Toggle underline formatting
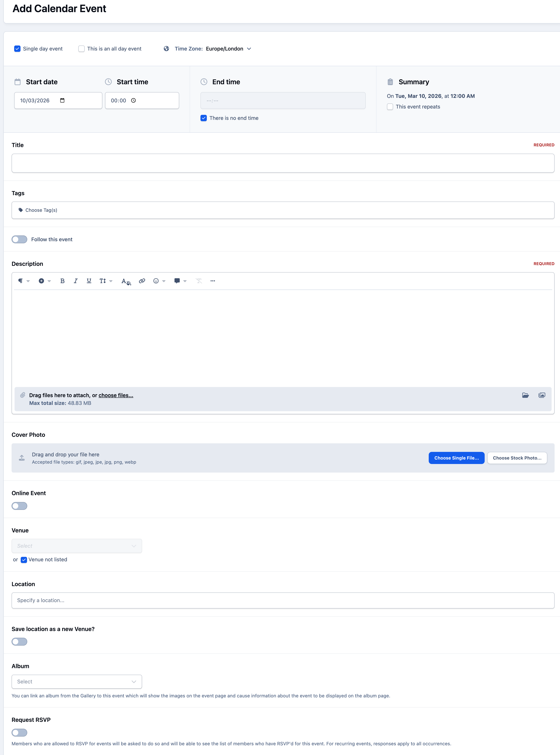 click(89, 281)
